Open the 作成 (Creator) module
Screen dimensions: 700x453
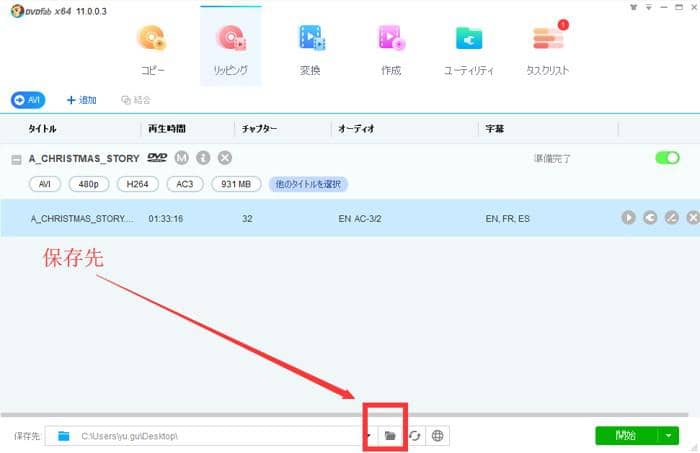[390, 48]
